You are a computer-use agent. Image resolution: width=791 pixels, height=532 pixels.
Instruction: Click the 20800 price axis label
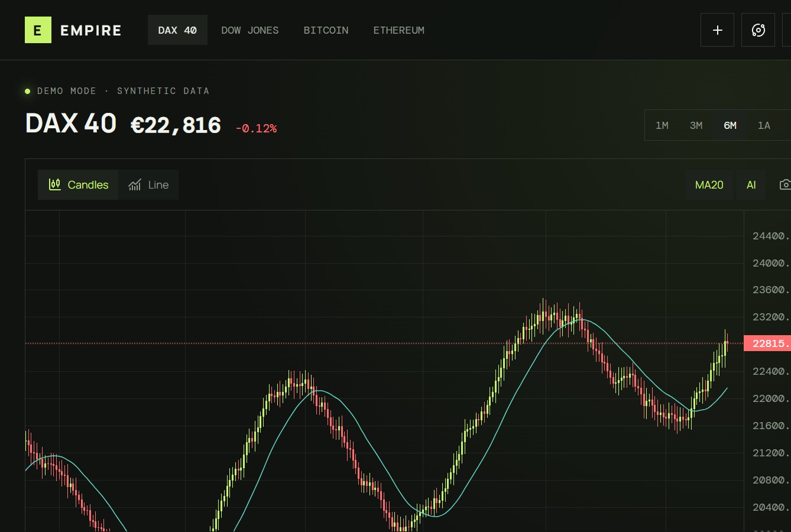click(771, 480)
